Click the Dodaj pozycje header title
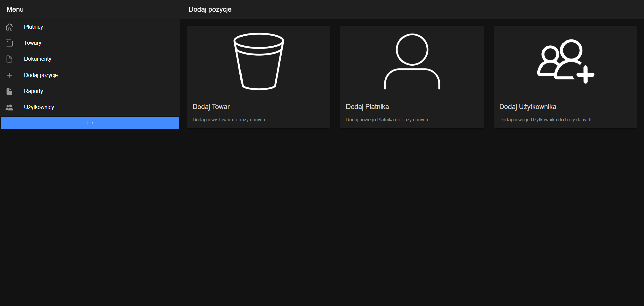Screen dimensions: 644x306 [x=210, y=9]
